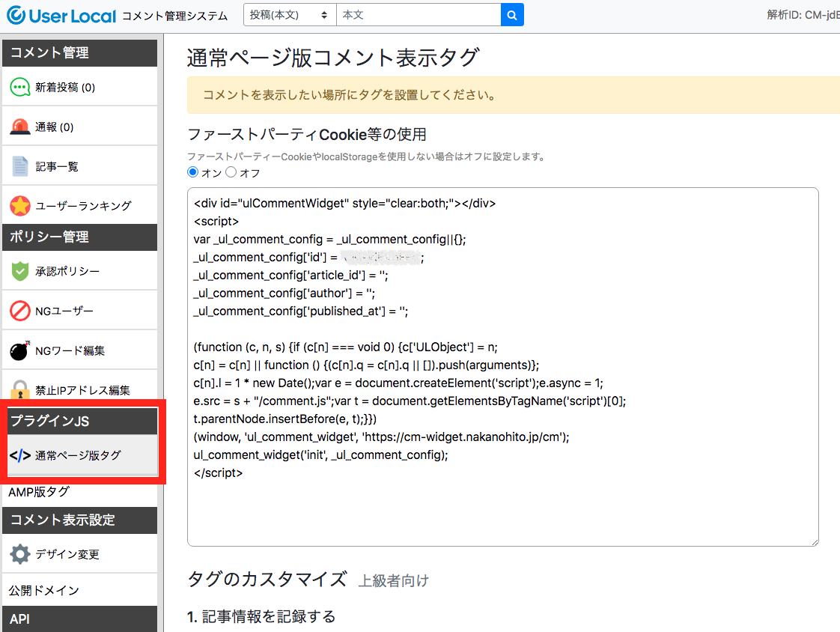
Task: Click the textarea resize handle corner
Action: tap(815, 542)
